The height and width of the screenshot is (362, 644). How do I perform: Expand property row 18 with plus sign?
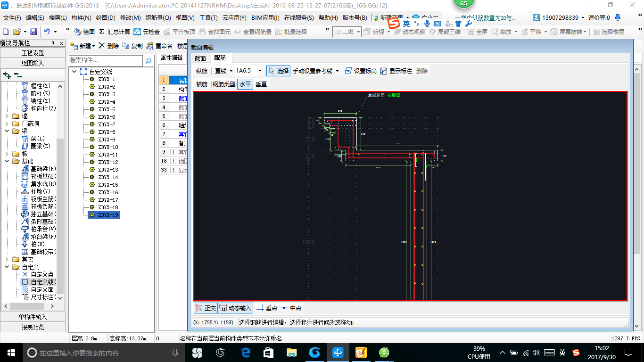[173, 161]
